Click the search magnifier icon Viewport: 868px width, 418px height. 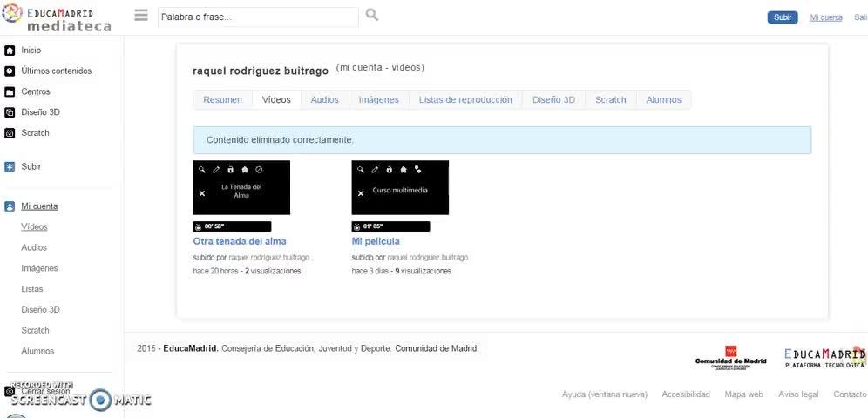[372, 15]
